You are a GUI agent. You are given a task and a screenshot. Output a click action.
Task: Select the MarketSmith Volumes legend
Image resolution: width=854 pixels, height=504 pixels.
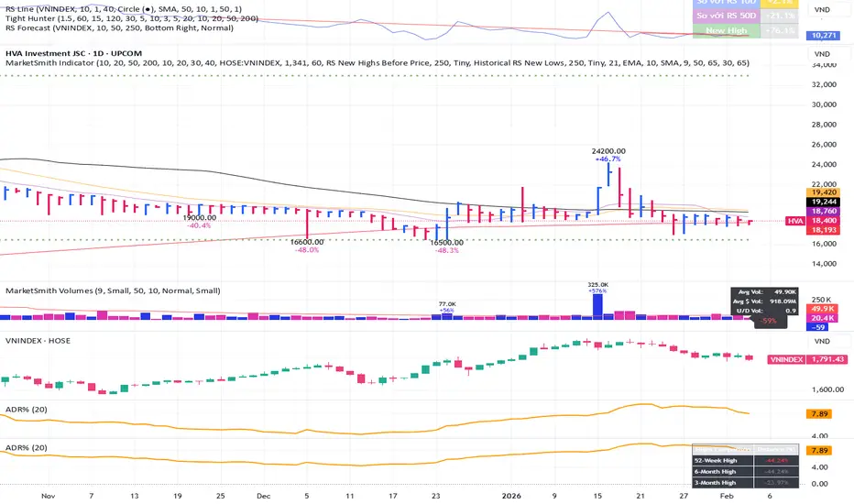click(113, 290)
